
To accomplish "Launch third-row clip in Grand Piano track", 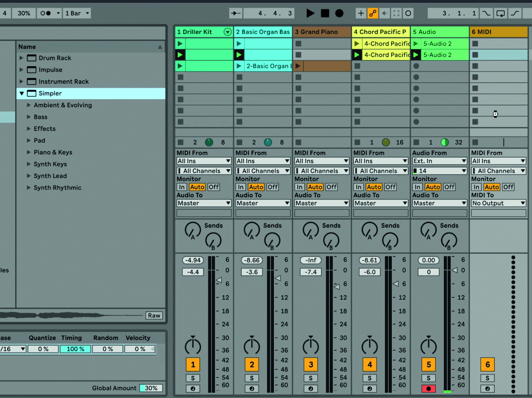I will tap(298, 66).
